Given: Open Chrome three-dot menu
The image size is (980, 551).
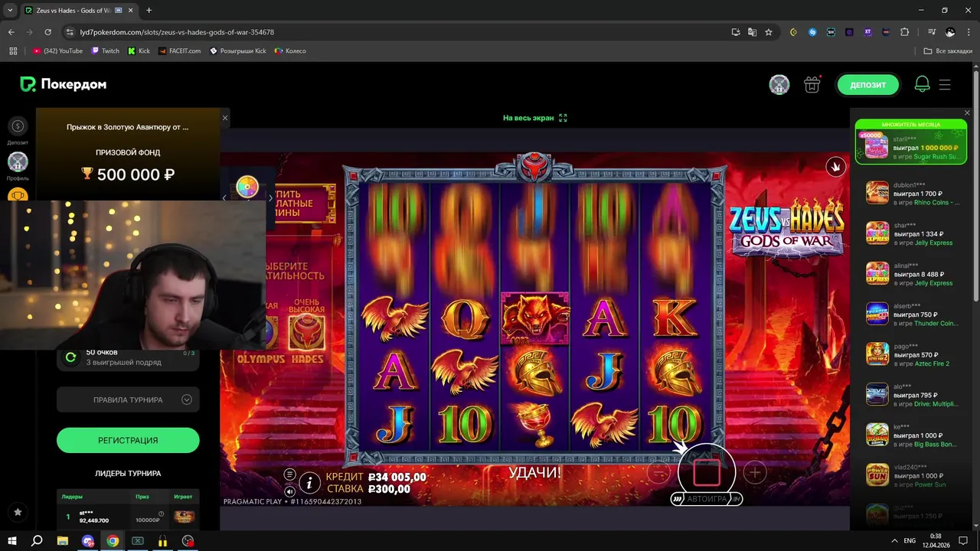Looking at the screenshot, I should [969, 32].
